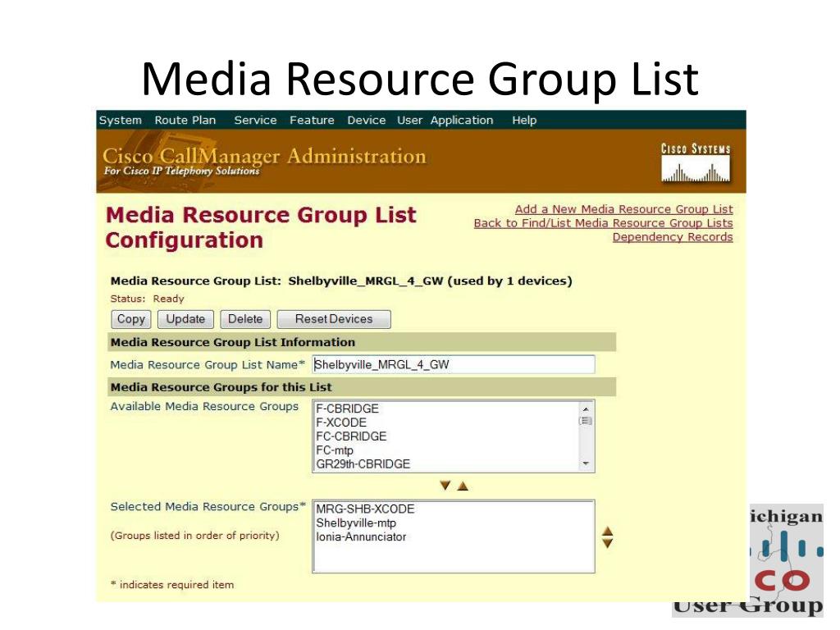Click the available groups scrollbar thumb

click(x=586, y=421)
